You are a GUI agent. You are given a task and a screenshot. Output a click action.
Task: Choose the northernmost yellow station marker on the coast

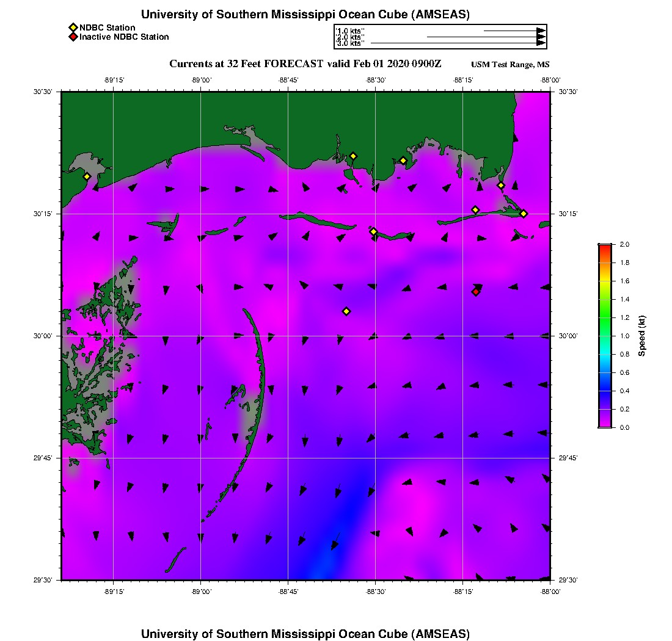click(x=353, y=156)
